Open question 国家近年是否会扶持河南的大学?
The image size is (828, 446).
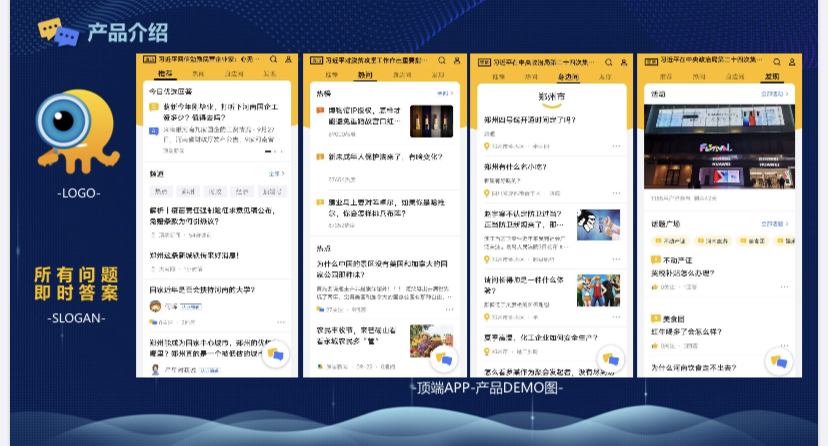[x=202, y=290]
